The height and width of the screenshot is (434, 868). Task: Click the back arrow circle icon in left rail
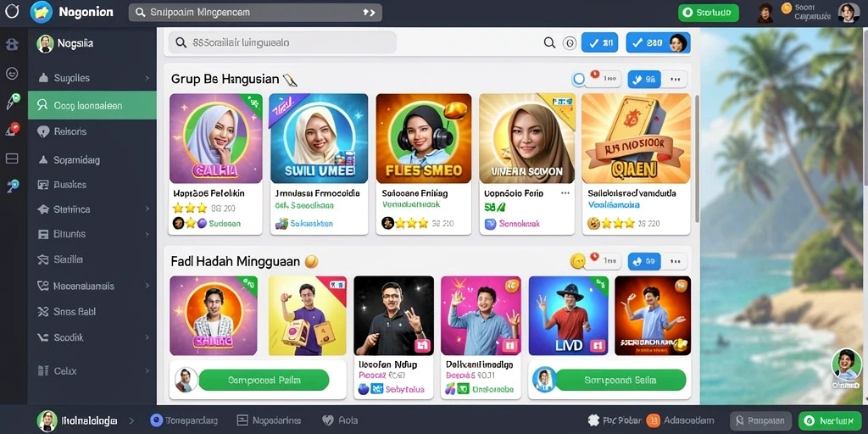pos(12,73)
